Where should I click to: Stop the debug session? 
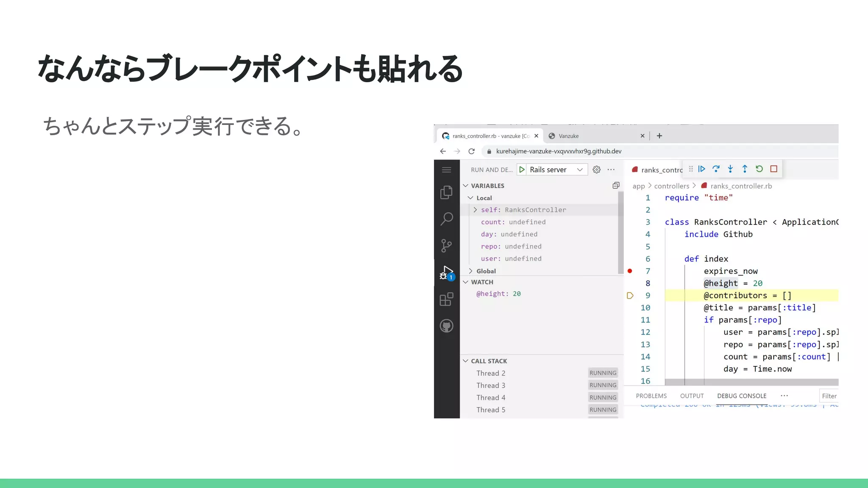(773, 169)
